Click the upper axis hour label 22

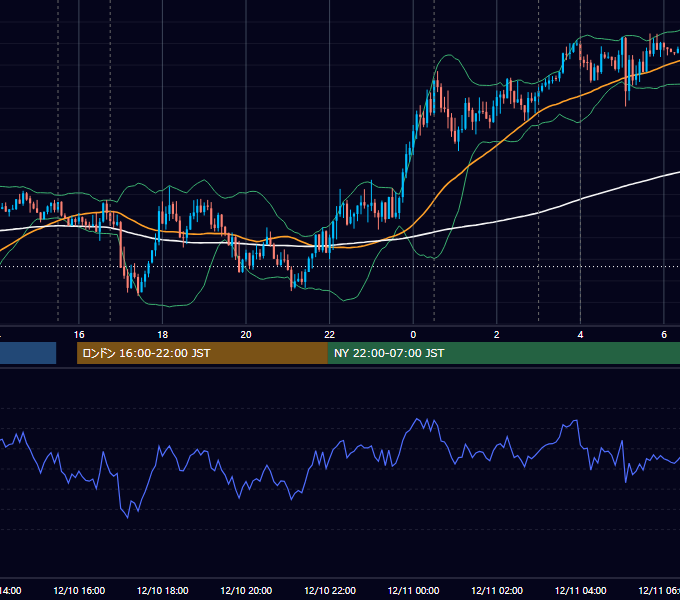[330, 335]
